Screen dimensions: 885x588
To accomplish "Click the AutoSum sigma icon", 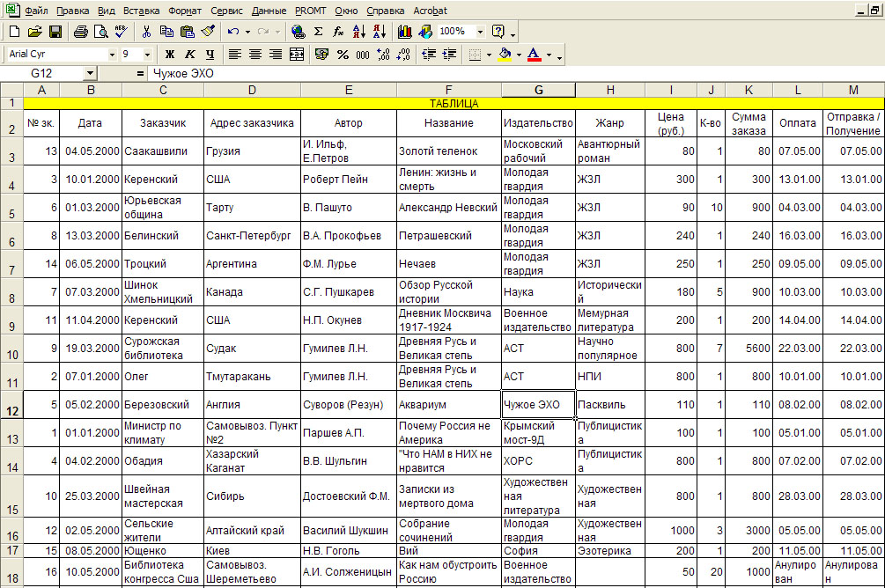I will click(318, 32).
